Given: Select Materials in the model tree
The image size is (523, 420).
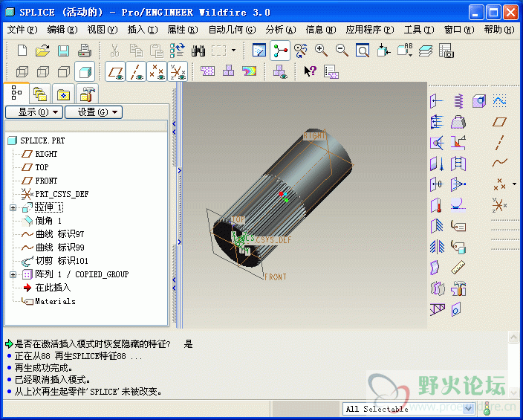Looking at the screenshot, I should point(55,301).
